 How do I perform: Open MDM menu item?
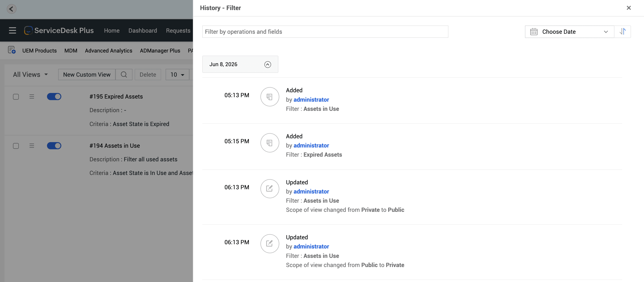(71, 51)
